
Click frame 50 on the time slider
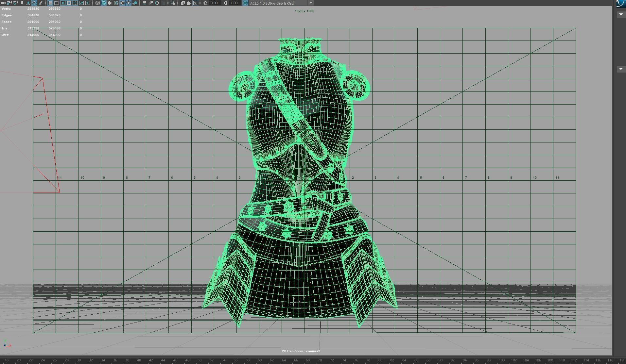tap(199, 360)
